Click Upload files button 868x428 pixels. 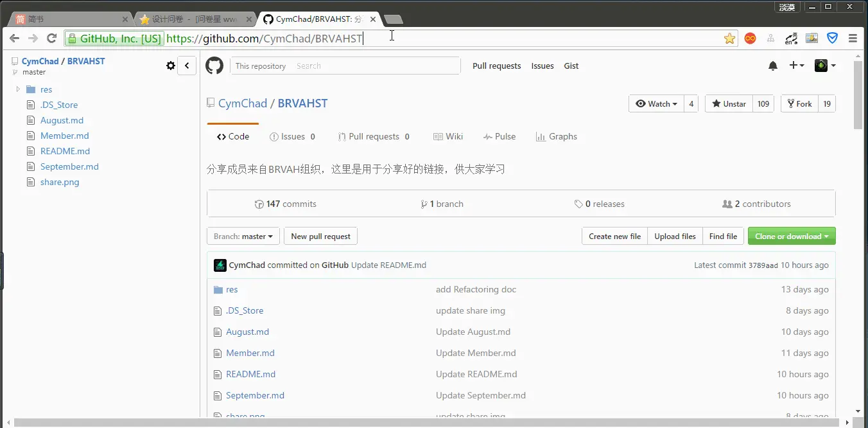(x=675, y=236)
